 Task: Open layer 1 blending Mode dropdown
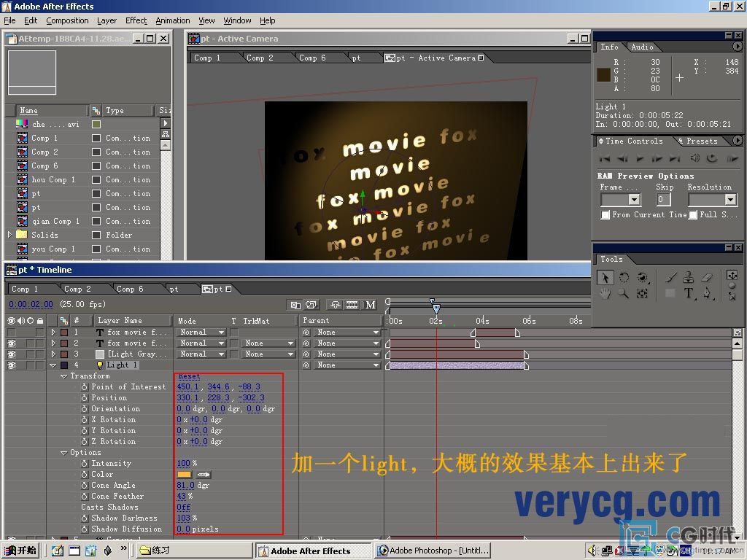[201, 332]
